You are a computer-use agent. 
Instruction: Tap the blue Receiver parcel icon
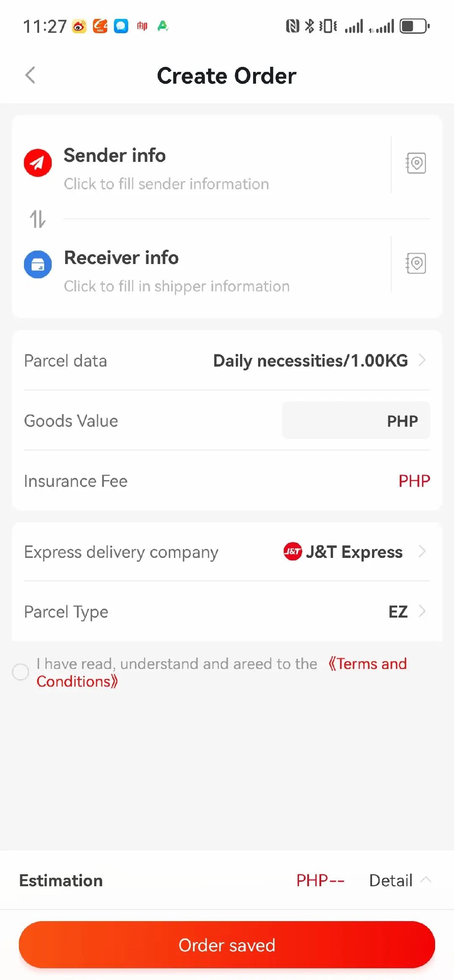pyautogui.click(x=38, y=264)
